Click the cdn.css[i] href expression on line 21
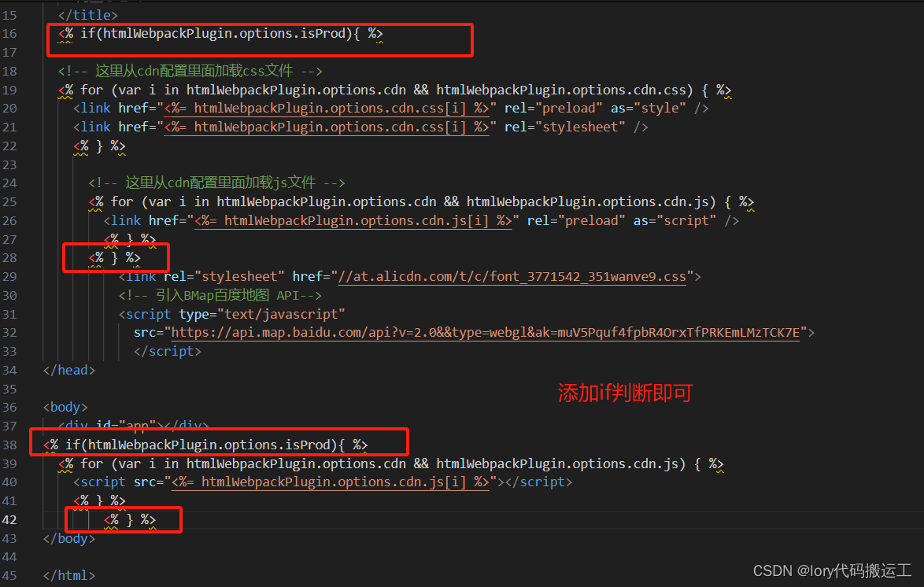Image resolution: width=924 pixels, height=587 pixels. coord(327,127)
